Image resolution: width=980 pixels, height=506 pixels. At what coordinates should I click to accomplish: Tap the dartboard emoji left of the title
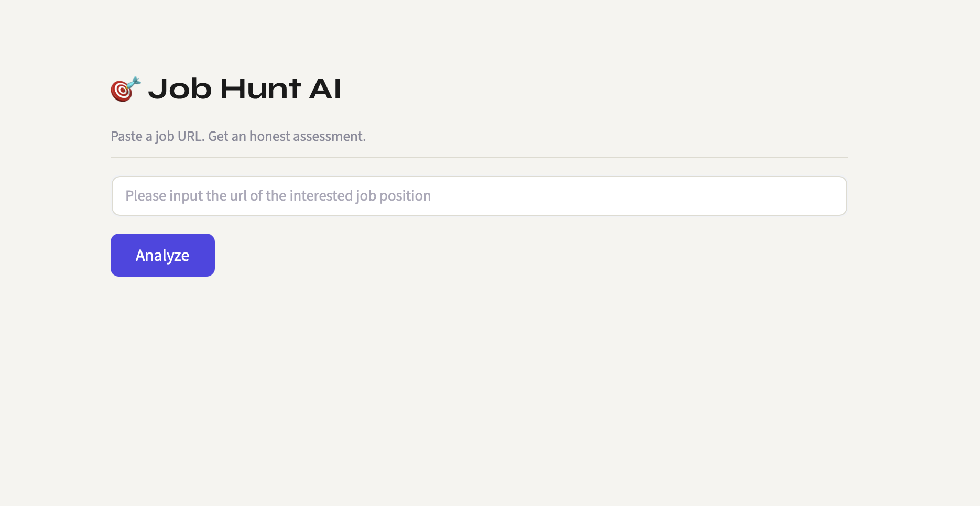point(125,89)
